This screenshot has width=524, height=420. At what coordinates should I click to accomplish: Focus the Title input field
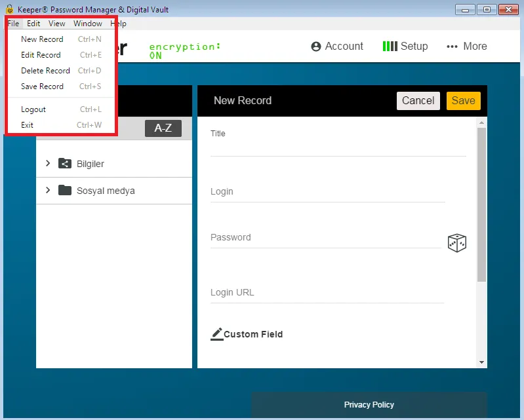[x=338, y=147]
